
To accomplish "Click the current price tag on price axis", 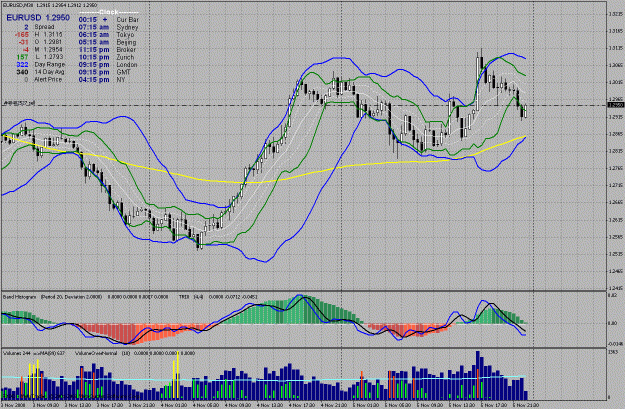I will [616, 105].
